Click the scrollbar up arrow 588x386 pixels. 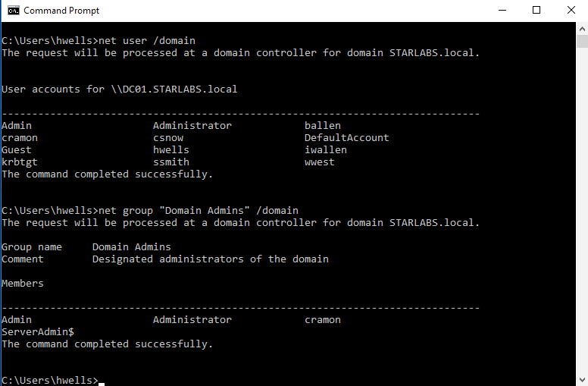(581, 29)
